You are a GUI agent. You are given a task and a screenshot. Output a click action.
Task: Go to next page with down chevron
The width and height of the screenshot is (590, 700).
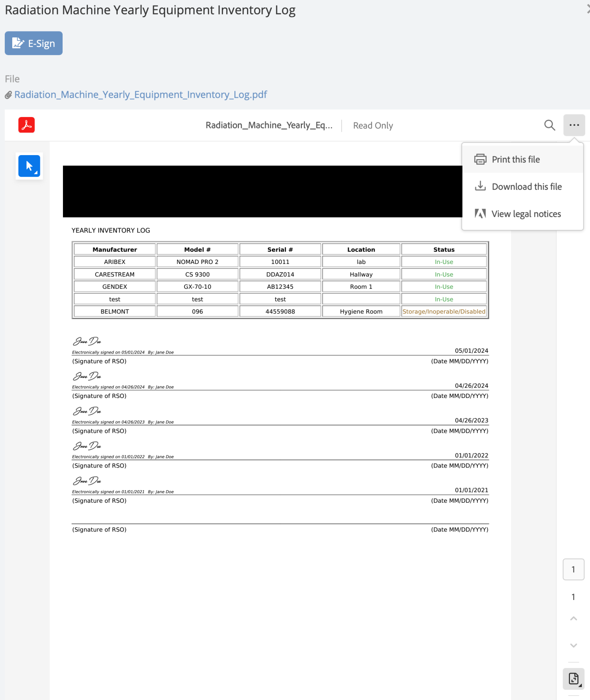[x=573, y=646]
